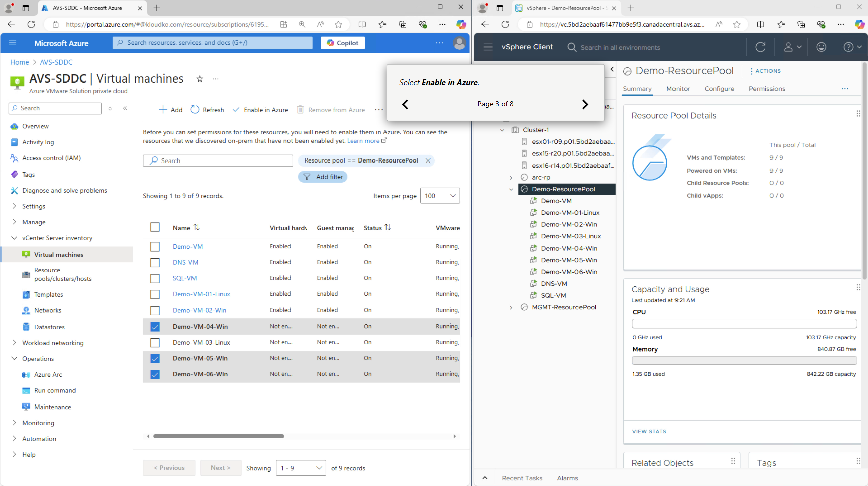Switch to the Configure tab in vSphere
868x486 pixels.
click(x=719, y=89)
